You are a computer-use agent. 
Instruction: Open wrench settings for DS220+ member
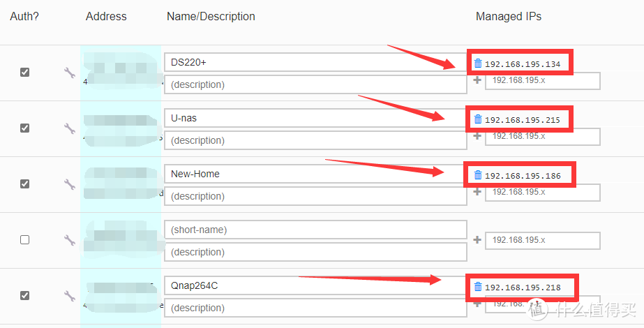pos(69,73)
